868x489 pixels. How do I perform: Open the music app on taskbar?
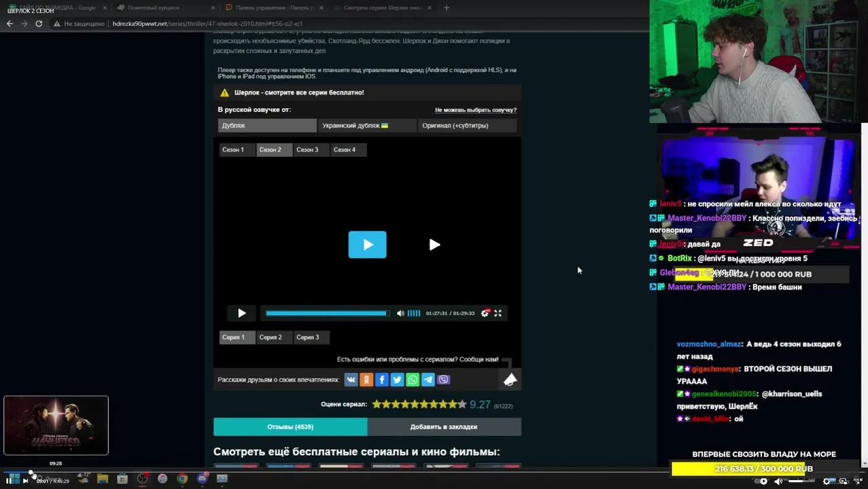point(162,479)
